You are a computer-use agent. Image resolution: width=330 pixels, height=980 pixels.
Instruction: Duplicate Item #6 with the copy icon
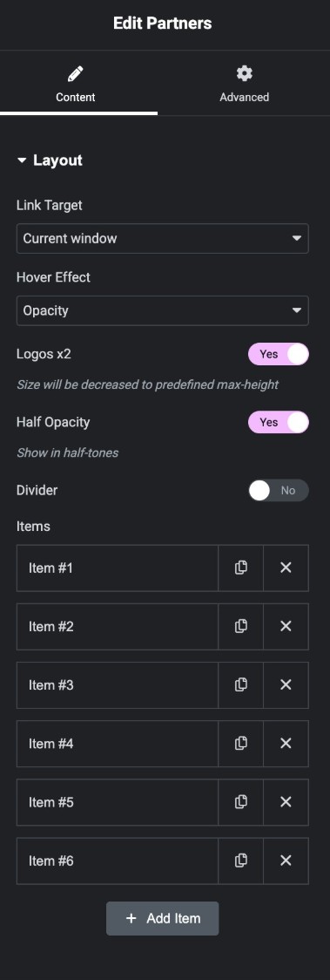point(241,861)
